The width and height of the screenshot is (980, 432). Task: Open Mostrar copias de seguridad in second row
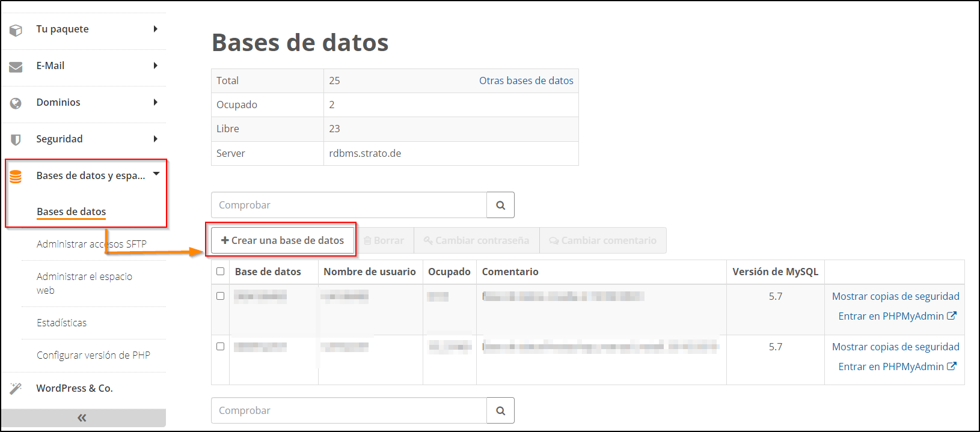pyautogui.click(x=895, y=347)
